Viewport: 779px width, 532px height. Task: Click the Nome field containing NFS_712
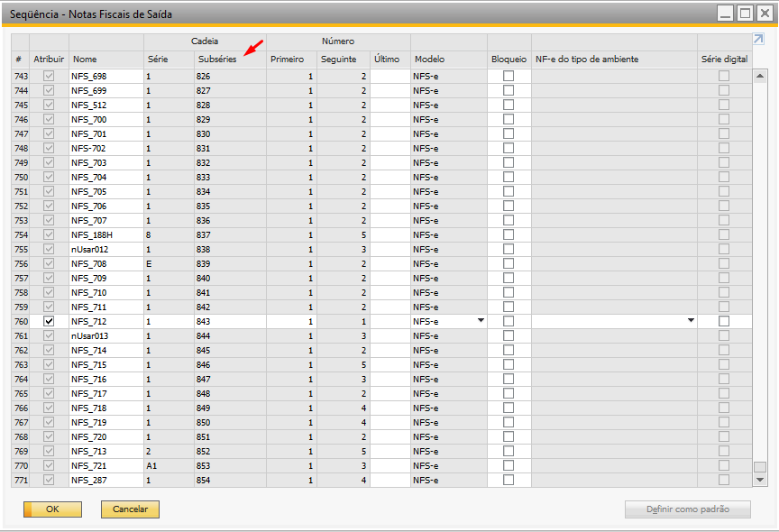tap(105, 322)
